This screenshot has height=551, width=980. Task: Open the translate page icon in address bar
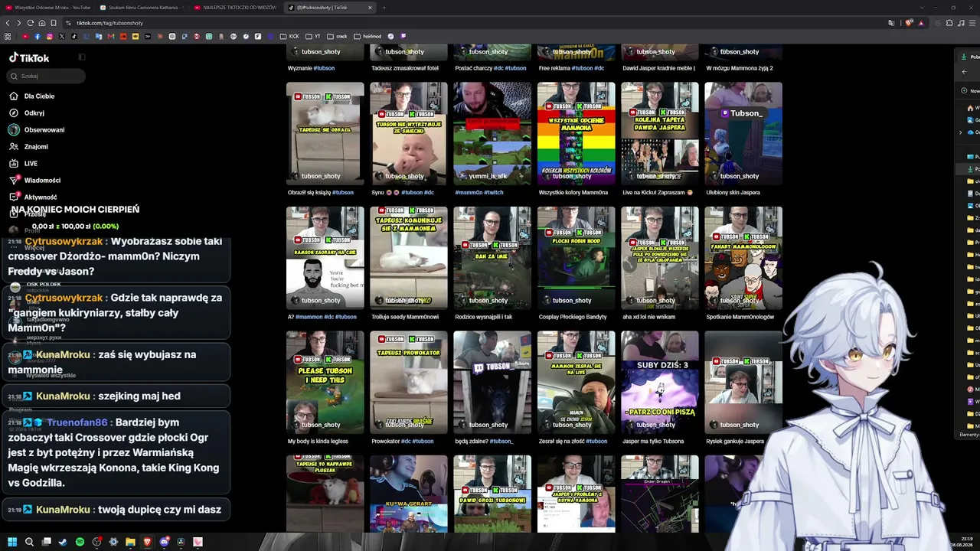891,23
